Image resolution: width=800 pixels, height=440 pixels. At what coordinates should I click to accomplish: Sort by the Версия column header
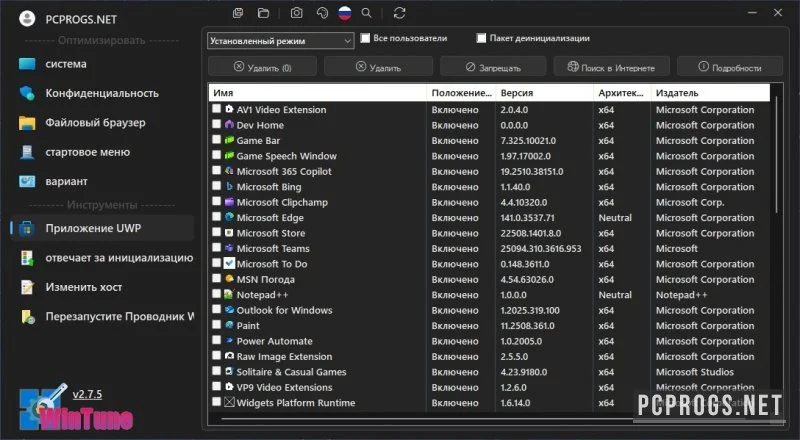point(544,93)
